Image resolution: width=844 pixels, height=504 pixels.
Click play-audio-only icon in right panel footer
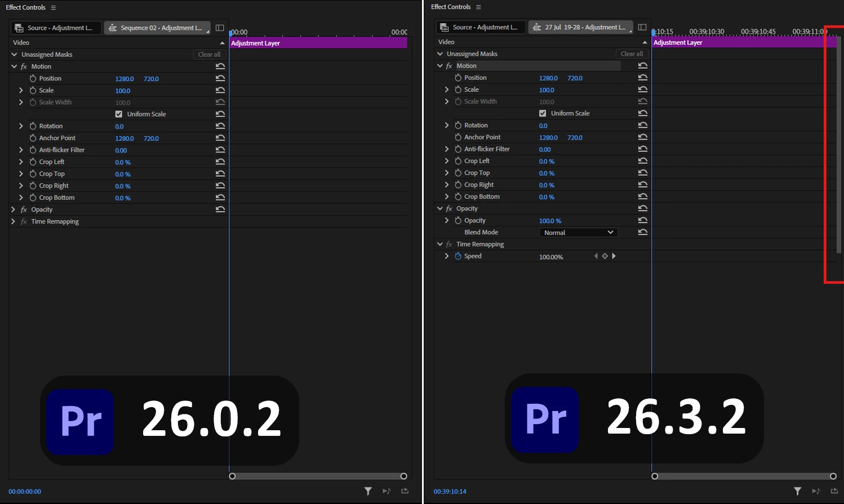(816, 491)
